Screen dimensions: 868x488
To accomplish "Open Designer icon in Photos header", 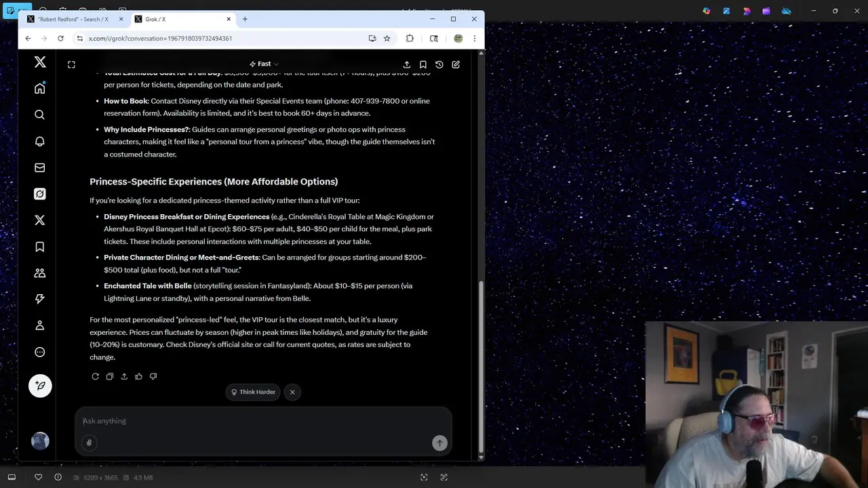I will pos(747,11).
